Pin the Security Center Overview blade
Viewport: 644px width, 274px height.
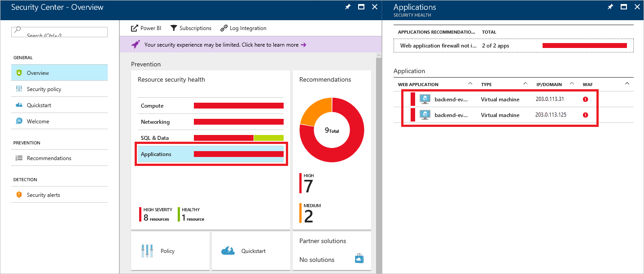[x=347, y=7]
